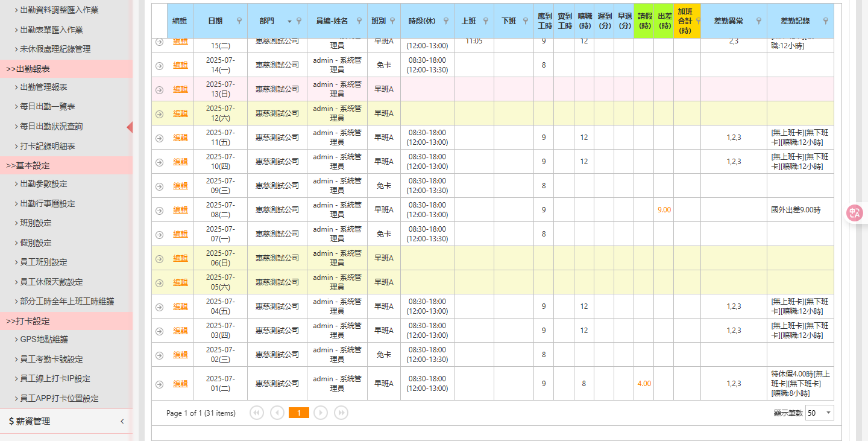
Task: Open 每日出勤狀況查詢 in sidebar
Action: coord(51,127)
